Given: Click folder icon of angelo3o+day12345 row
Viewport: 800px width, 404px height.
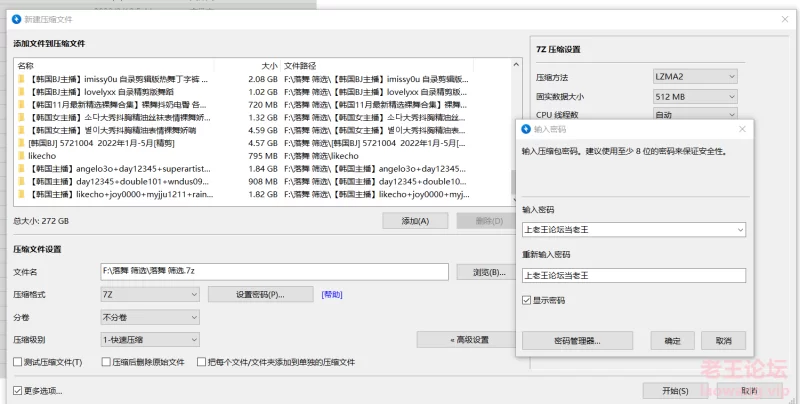Looking at the screenshot, I should click(x=21, y=168).
